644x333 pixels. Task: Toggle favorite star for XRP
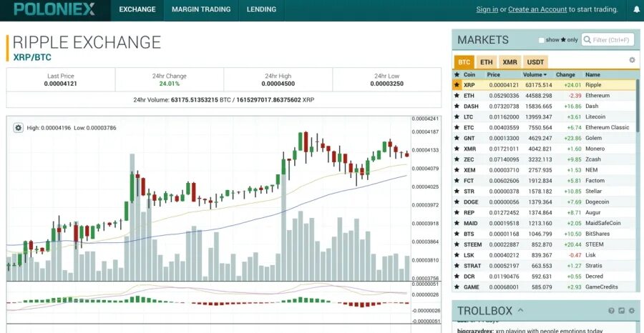pos(457,85)
